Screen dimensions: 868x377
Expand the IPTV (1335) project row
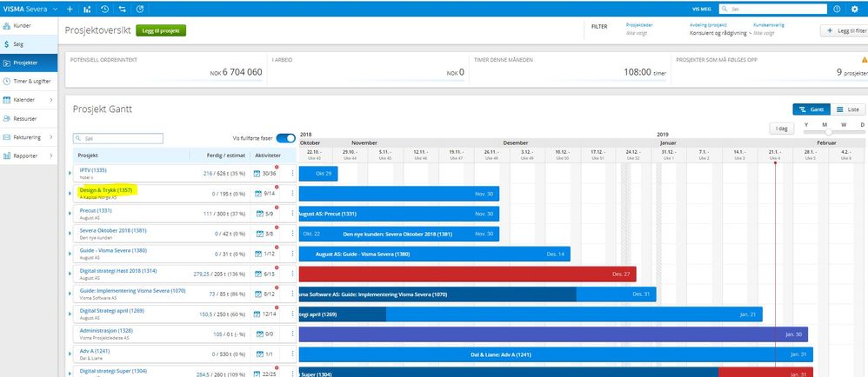pos(70,174)
